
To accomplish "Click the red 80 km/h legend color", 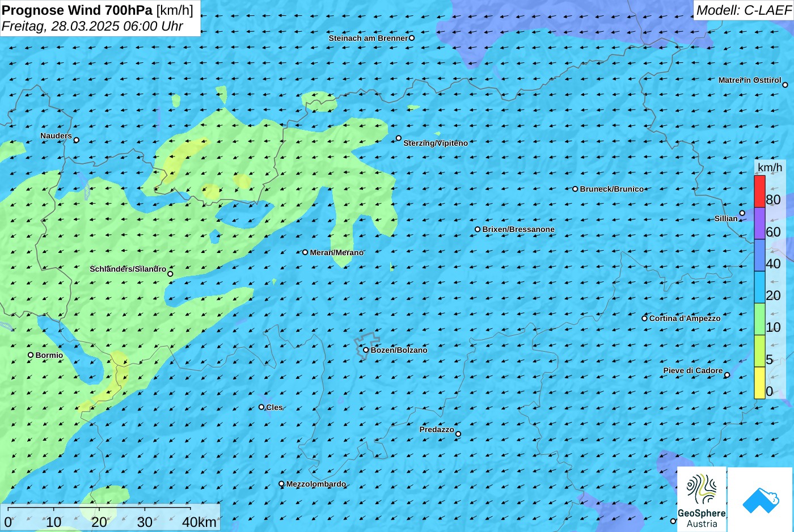I will pyautogui.click(x=759, y=191).
